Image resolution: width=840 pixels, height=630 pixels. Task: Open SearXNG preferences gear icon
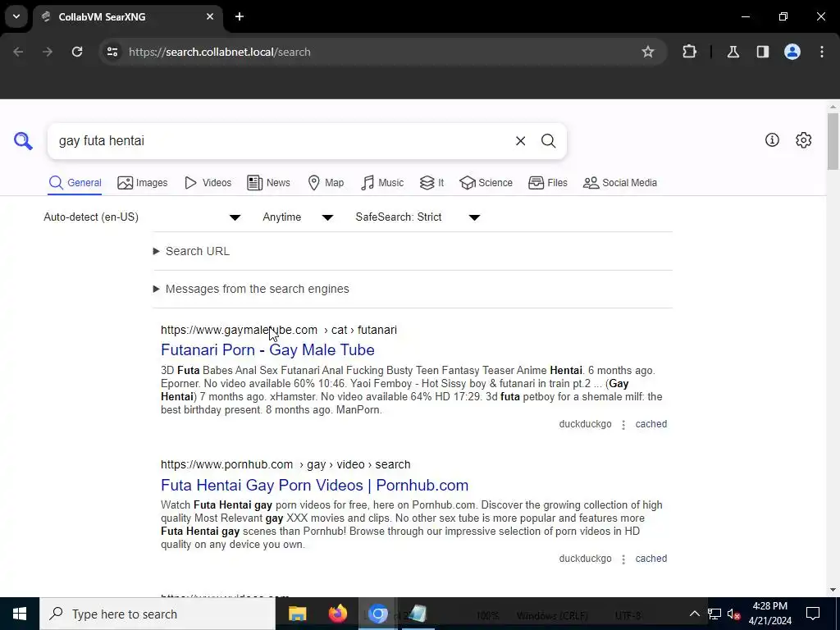pyautogui.click(x=803, y=139)
